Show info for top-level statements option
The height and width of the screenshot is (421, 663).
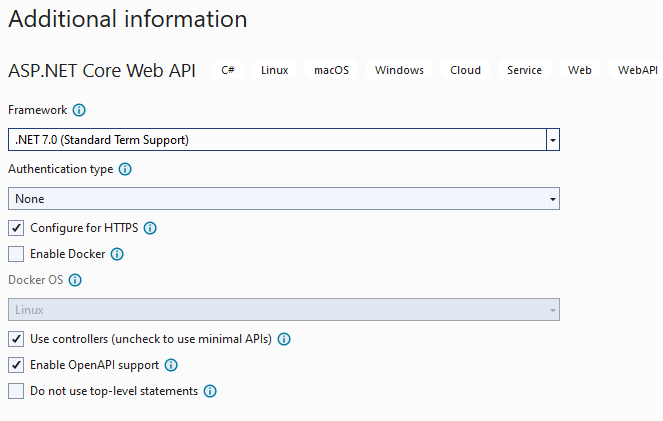(x=210, y=391)
